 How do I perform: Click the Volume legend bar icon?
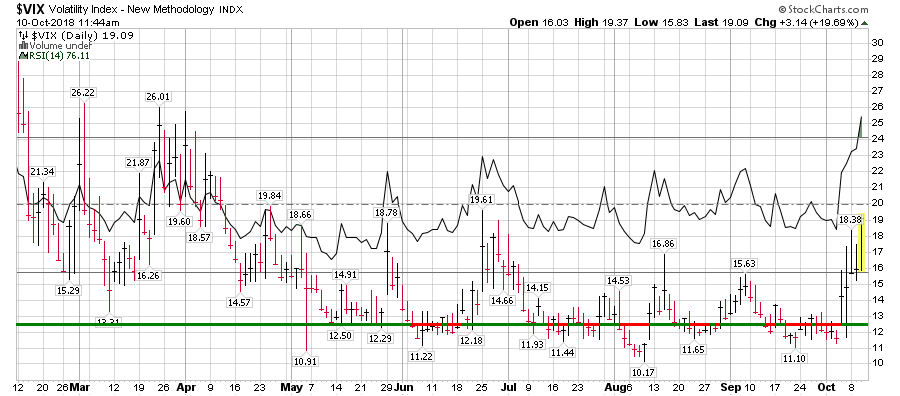pyautogui.click(x=24, y=45)
